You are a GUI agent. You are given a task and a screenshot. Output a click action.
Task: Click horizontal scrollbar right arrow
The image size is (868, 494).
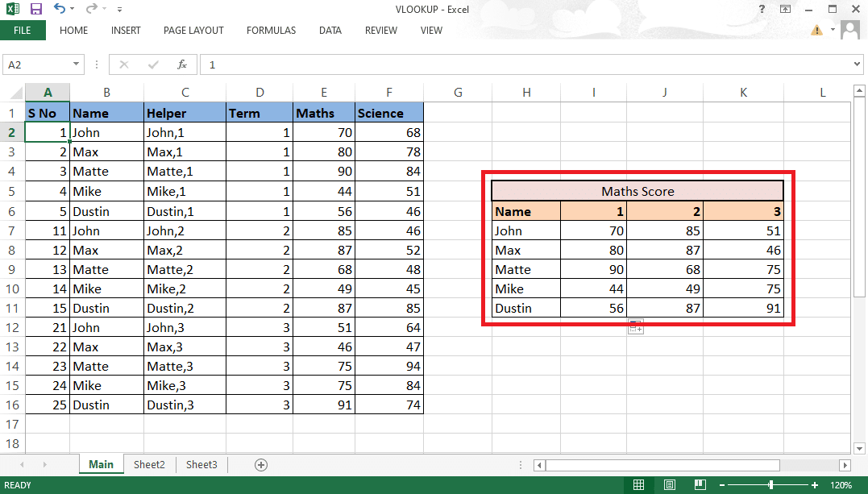pos(845,465)
